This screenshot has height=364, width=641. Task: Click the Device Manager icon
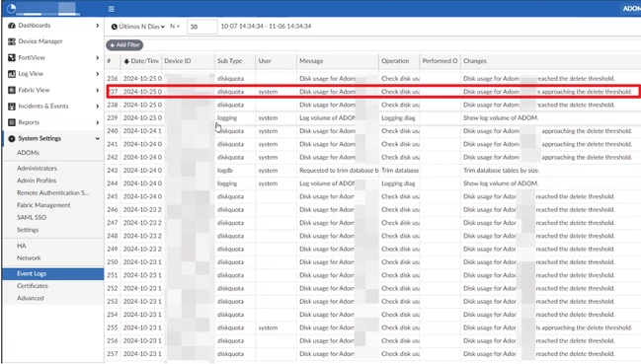(x=12, y=41)
